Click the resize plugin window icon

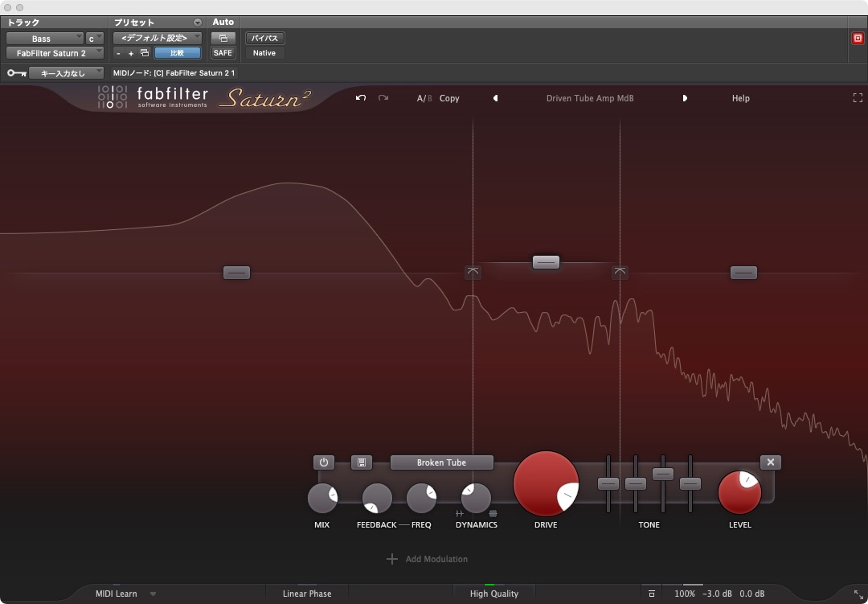point(858,594)
